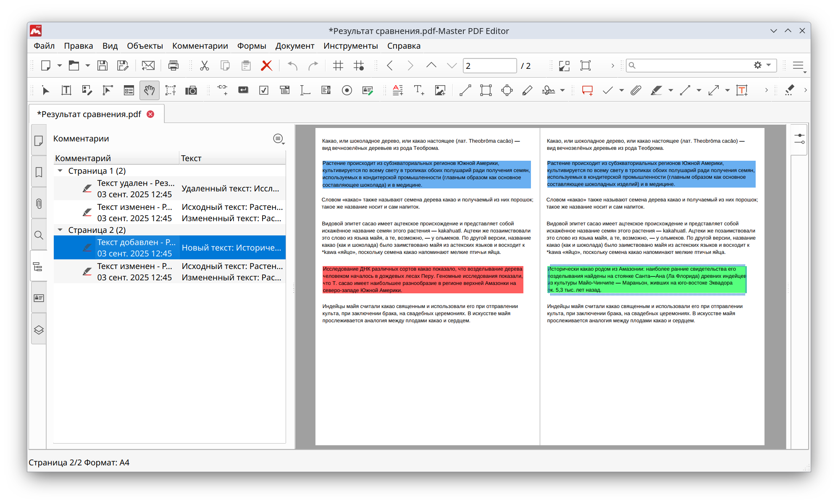Image resolution: width=838 pixels, height=504 pixels.
Task: Collapse the Страница 2 (2) tree group
Action: pos(60,230)
